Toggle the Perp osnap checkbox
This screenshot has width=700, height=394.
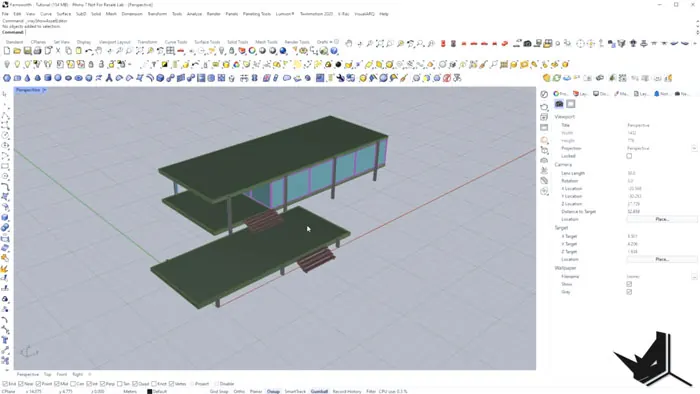pyautogui.click(x=103, y=384)
